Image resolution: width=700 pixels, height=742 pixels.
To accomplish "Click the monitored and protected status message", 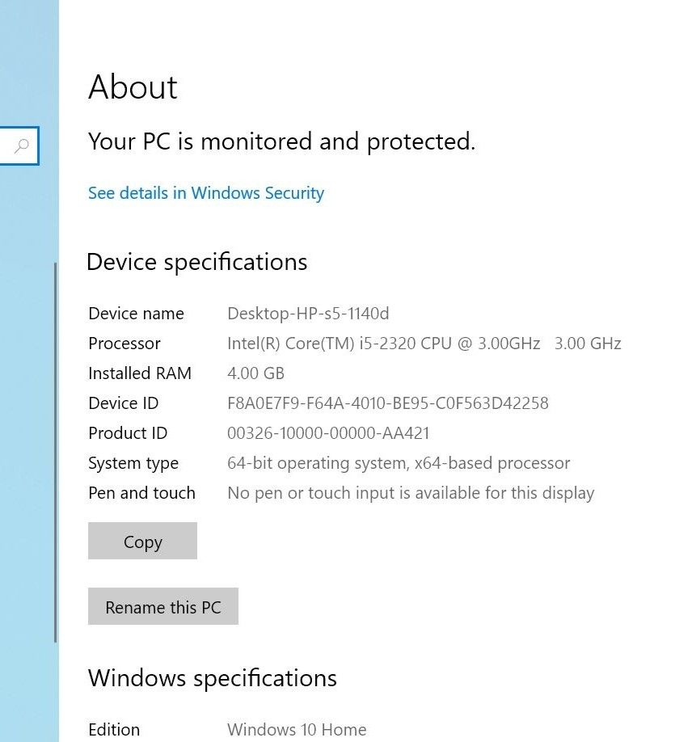I will pyautogui.click(x=281, y=142).
